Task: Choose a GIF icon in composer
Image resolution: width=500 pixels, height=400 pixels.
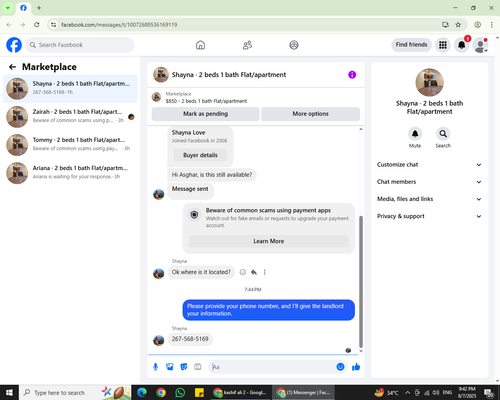Action: tap(198, 367)
